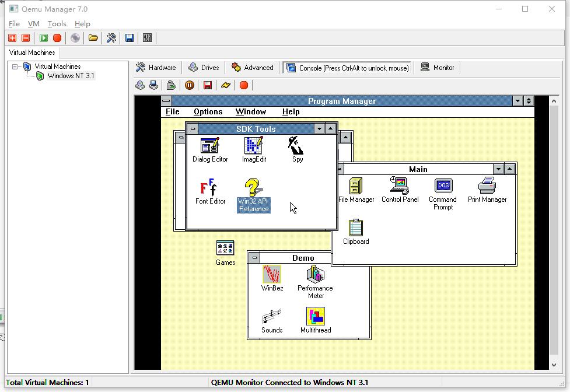The height and width of the screenshot is (392, 570).
Task: Switch to the Hardware tab
Action: tap(156, 68)
